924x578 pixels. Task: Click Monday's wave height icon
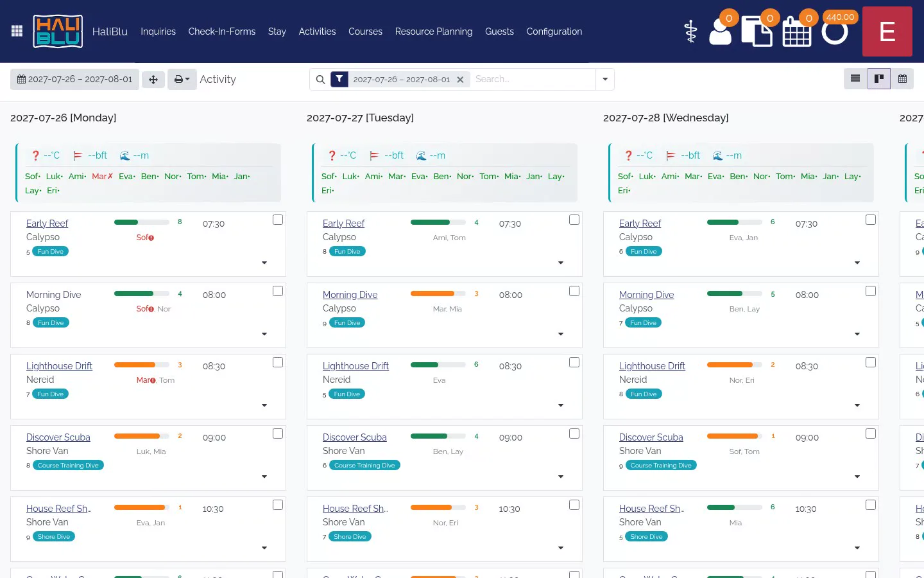[x=125, y=155]
